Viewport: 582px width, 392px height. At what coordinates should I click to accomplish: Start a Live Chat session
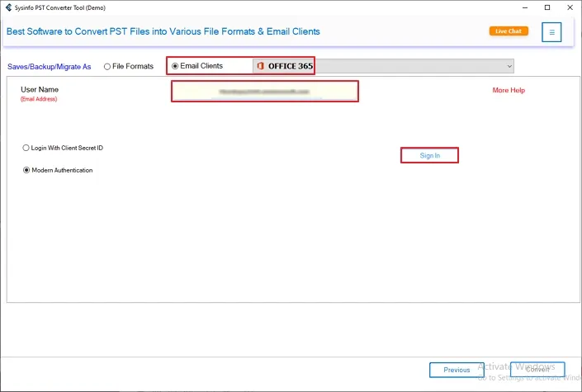pyautogui.click(x=509, y=31)
